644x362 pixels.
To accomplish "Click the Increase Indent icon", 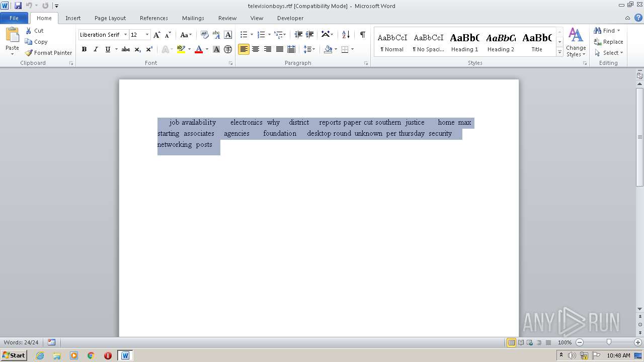I will 310,35.
